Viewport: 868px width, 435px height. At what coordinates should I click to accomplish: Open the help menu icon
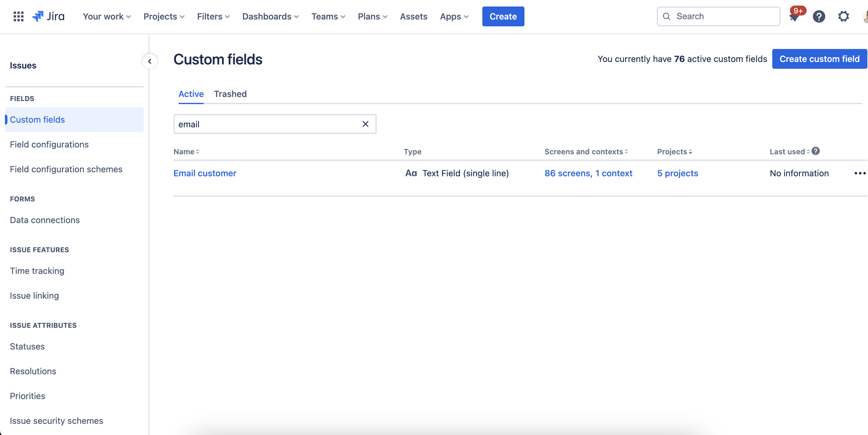pyautogui.click(x=819, y=16)
